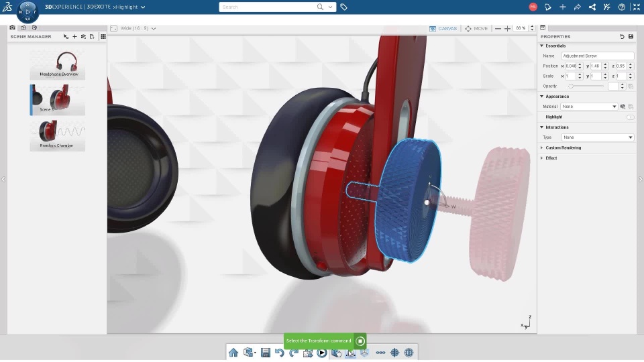This screenshot has width=644, height=362.
Task: Open the xHighlight app dropdown chevron
Action: click(x=143, y=7)
